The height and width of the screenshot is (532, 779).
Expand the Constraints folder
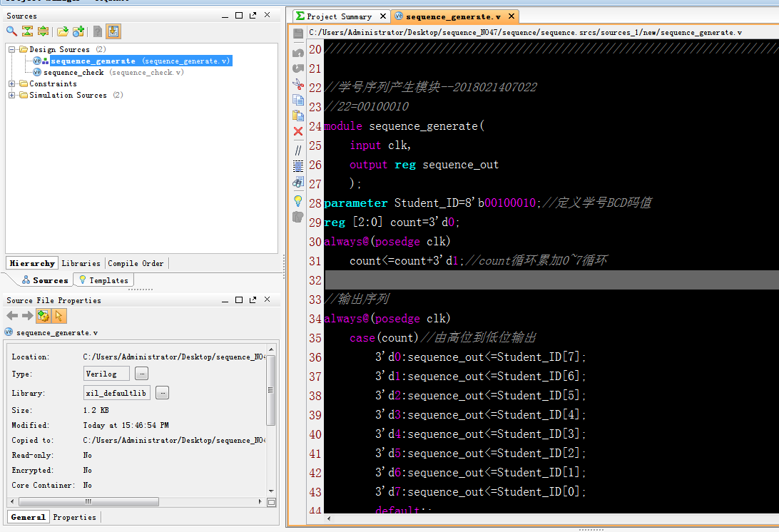click(x=12, y=84)
